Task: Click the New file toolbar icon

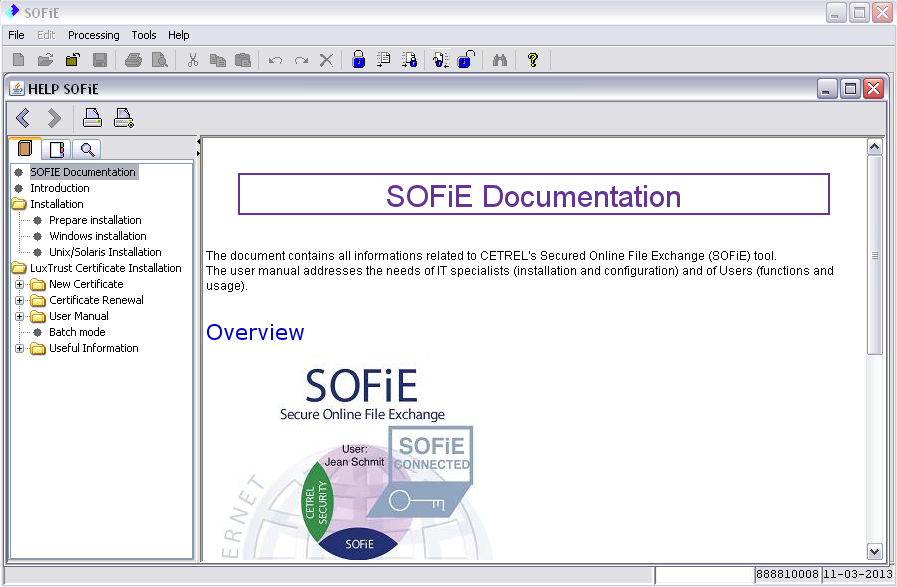Action: (x=18, y=60)
